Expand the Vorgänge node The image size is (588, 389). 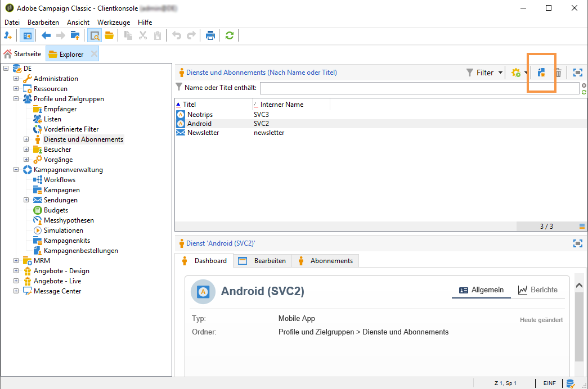point(26,159)
